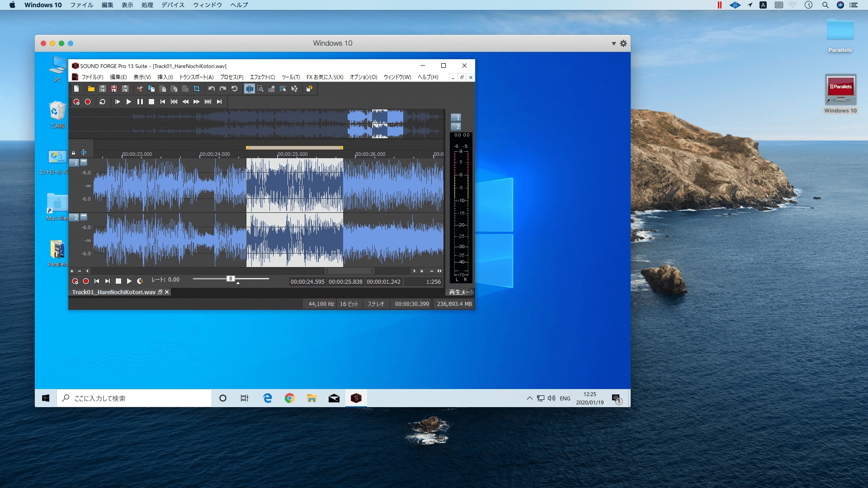
Task: Select the Envelope tool icon
Action: pos(294,89)
